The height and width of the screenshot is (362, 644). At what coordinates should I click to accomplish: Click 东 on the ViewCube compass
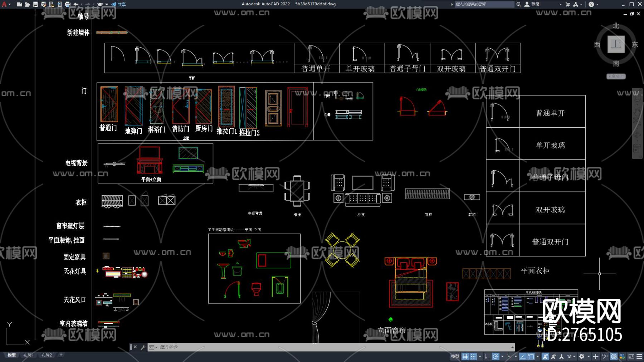click(635, 44)
